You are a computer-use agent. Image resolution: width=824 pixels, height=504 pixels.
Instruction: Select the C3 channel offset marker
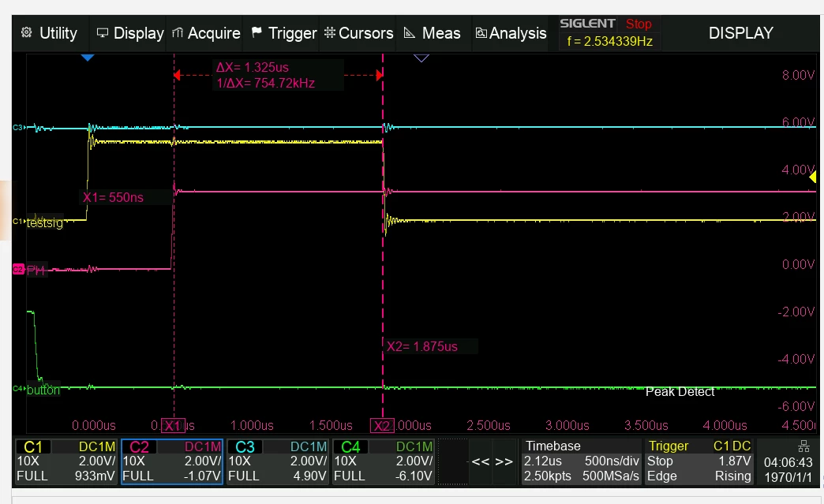(x=19, y=128)
